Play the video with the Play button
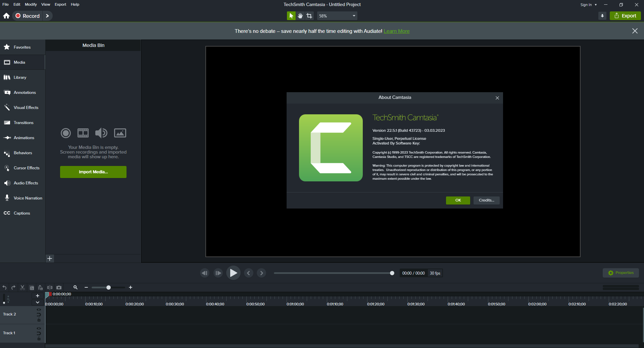The image size is (644, 348). pos(233,273)
